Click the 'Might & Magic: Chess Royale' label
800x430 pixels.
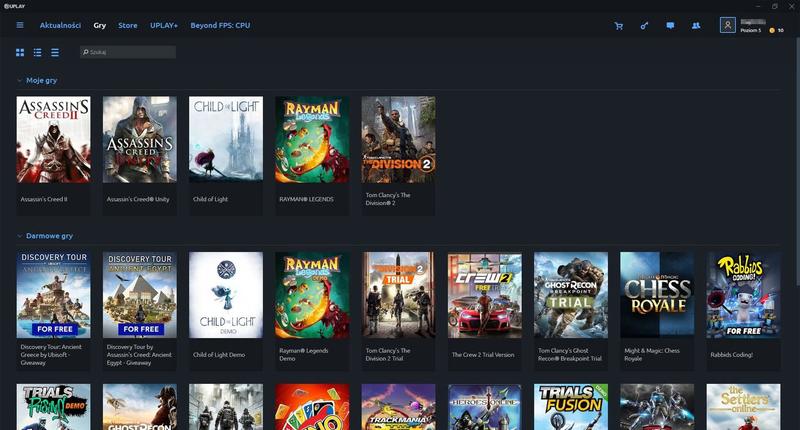652,355
